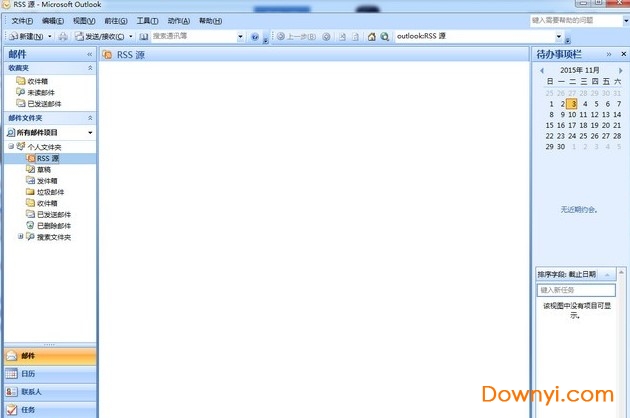This screenshot has height=418, width=630.
Task: Click the address book icon
Action: click(143, 37)
